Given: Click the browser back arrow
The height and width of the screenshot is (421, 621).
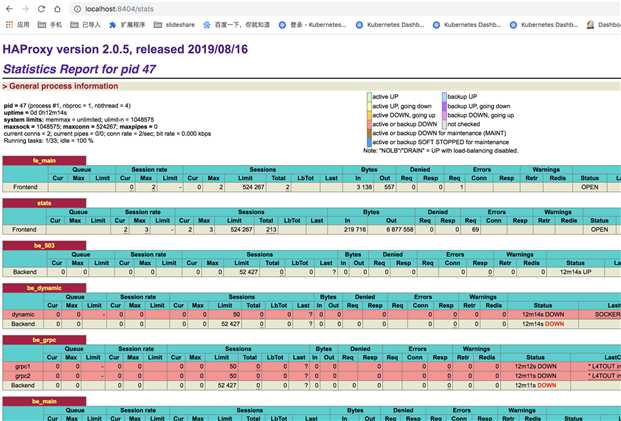Looking at the screenshot, I should [10, 9].
